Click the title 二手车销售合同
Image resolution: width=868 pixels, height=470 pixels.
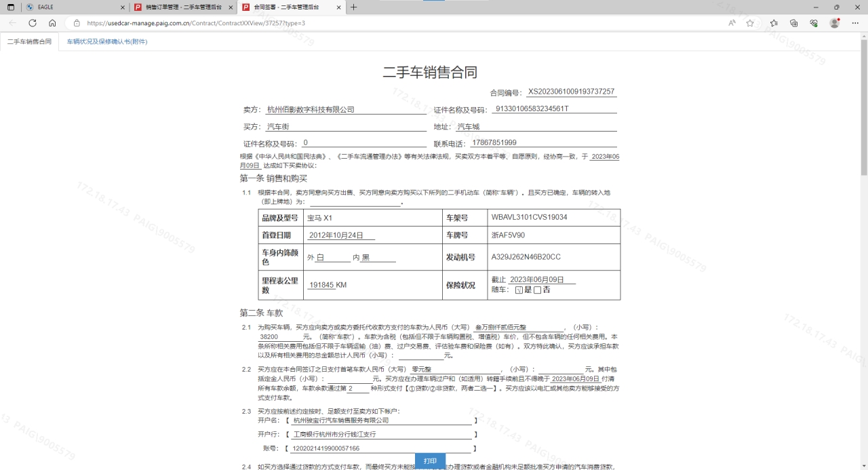[x=430, y=73]
